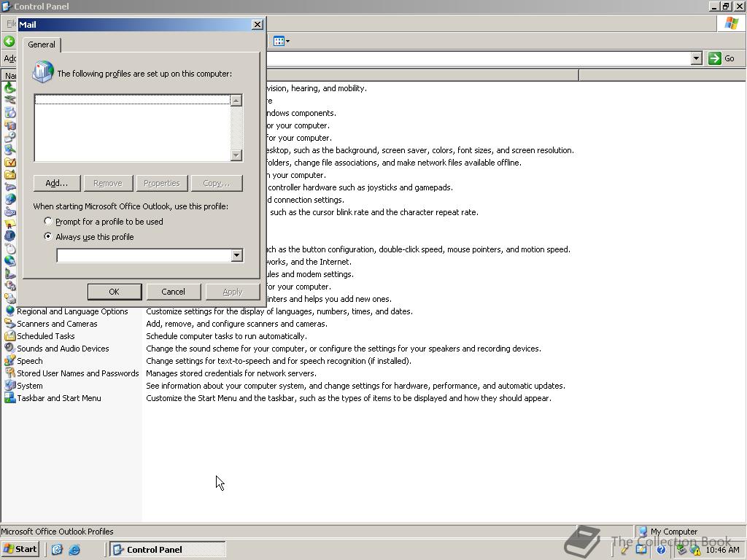Screen dimensions: 747x560
Task: Close the Mail dialog with the X
Action: (x=258, y=24)
